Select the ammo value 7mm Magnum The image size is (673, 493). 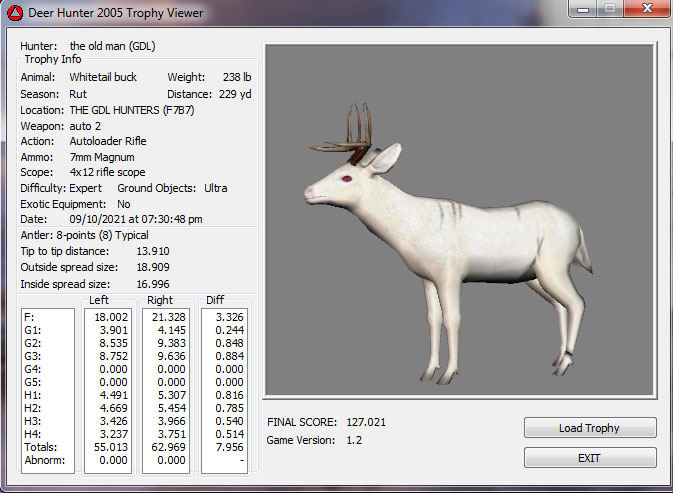point(101,157)
